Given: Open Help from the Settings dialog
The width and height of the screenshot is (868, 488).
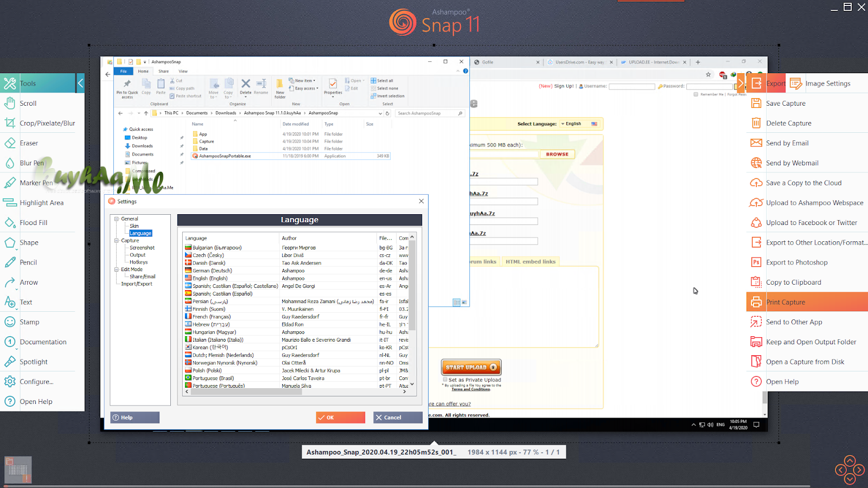Looking at the screenshot, I should (135, 418).
